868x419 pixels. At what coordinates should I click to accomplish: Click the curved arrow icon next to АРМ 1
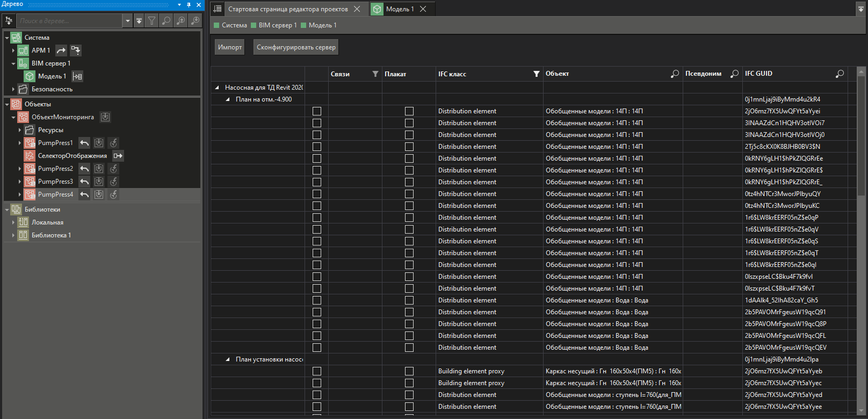pos(61,50)
